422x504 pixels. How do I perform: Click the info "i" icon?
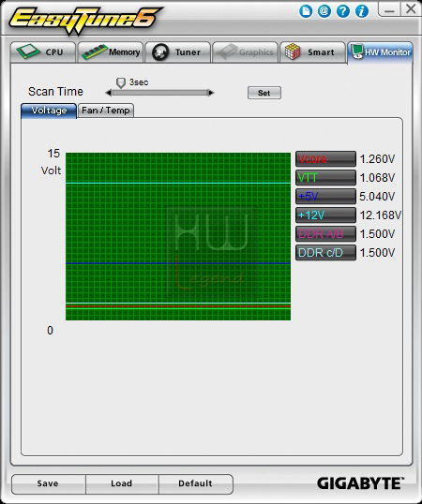pos(362,11)
